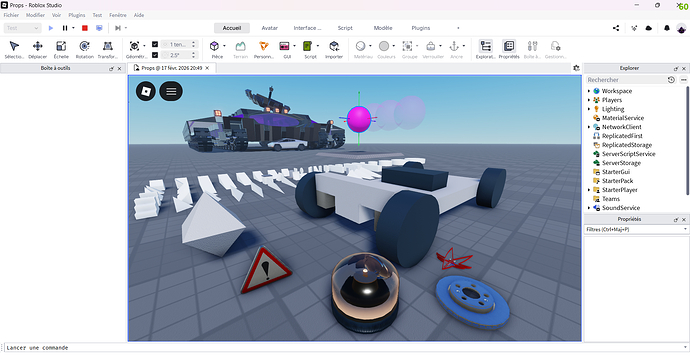Increase the move snap stepper value

194,42
